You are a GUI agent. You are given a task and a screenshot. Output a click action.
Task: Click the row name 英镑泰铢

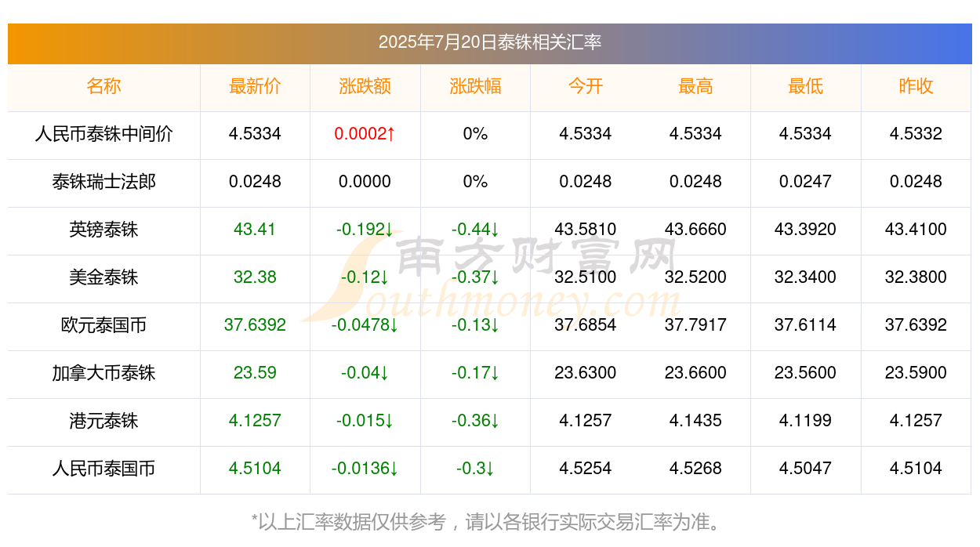tap(103, 230)
